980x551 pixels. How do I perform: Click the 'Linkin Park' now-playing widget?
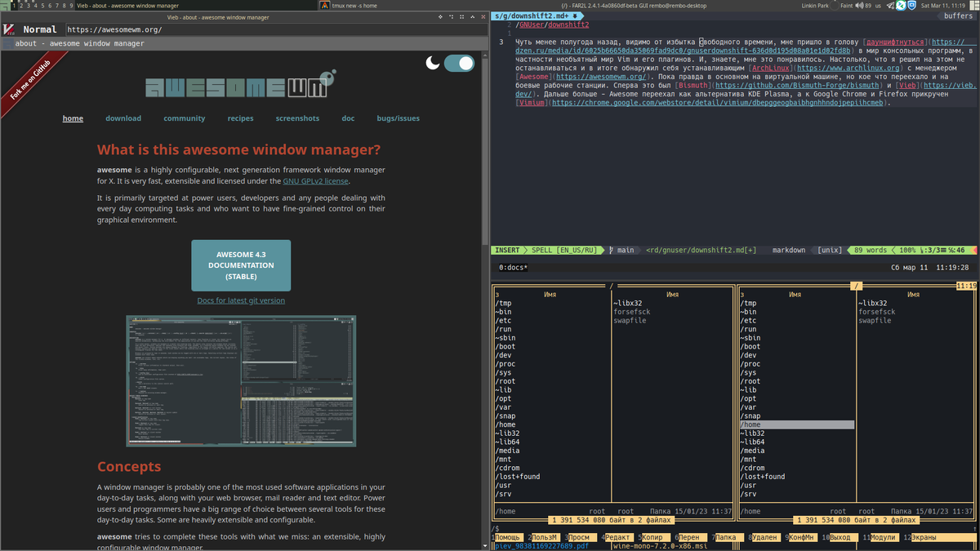(x=815, y=5)
